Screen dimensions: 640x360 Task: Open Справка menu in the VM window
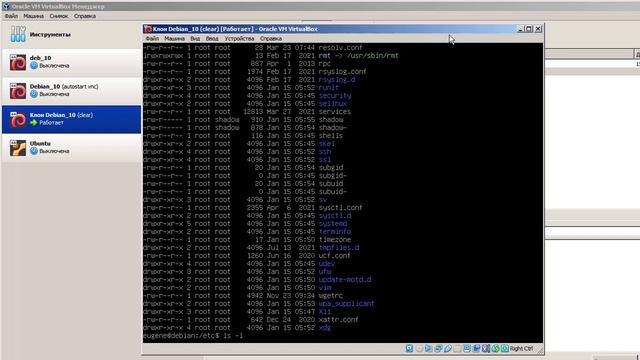pyautogui.click(x=271, y=39)
